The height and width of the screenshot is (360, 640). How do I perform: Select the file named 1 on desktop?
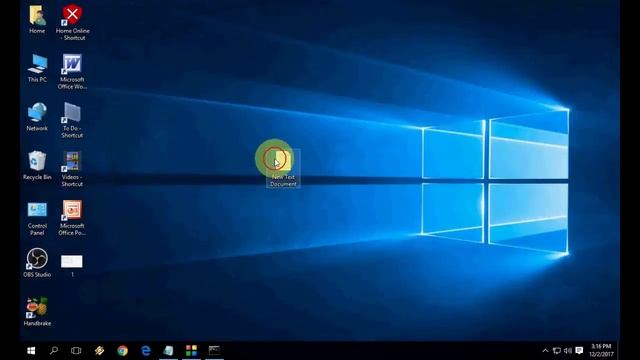click(72, 261)
